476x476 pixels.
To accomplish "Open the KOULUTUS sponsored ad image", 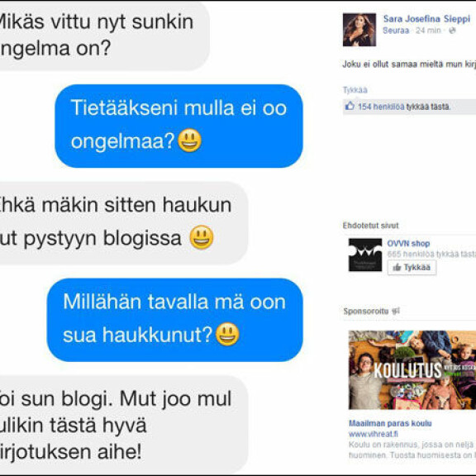I will pos(412,369).
